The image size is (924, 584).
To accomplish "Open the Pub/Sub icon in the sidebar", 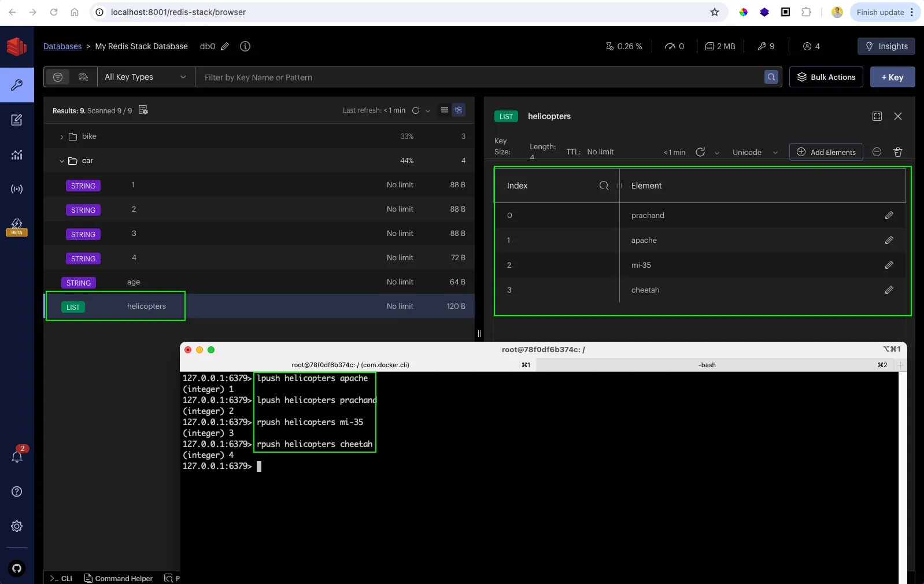I will click(17, 189).
